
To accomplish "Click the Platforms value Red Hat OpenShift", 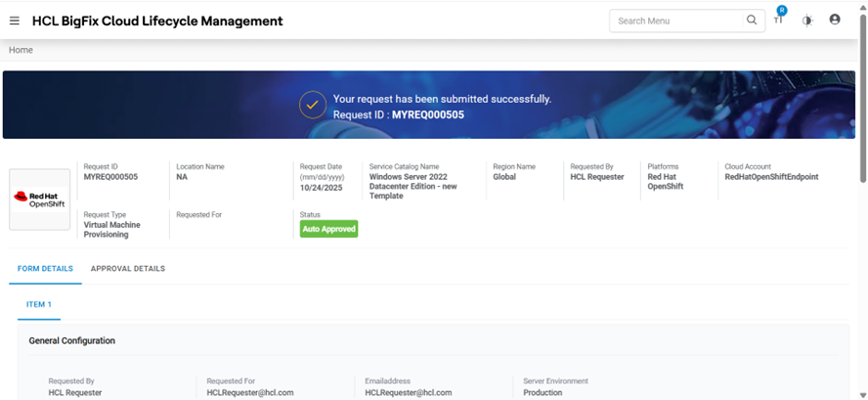I will tap(666, 182).
